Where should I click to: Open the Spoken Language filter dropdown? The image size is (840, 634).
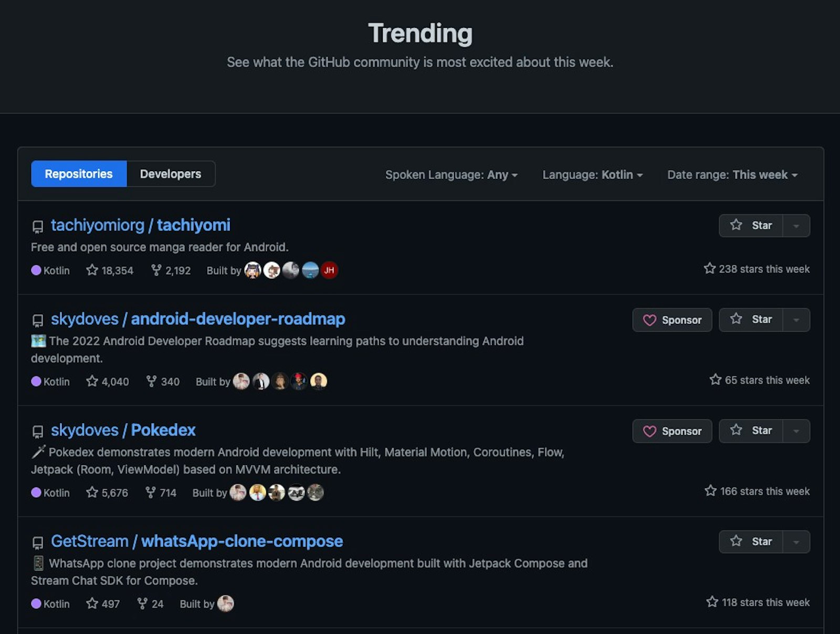(451, 175)
